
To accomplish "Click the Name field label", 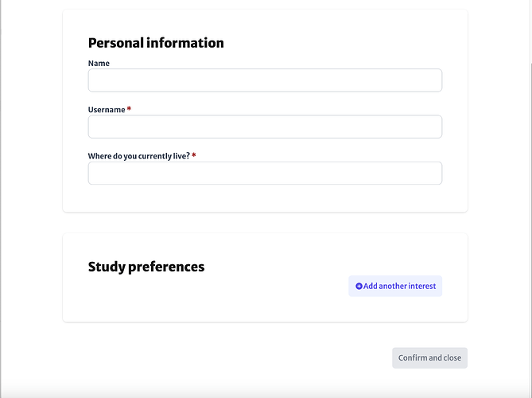I will click(x=99, y=63).
